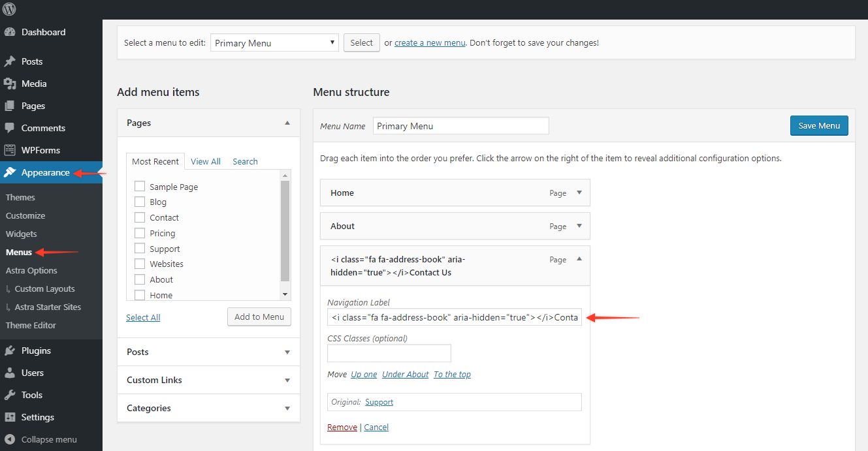Open Theme Editor submenu item
This screenshot has width=868, height=451.
31,325
